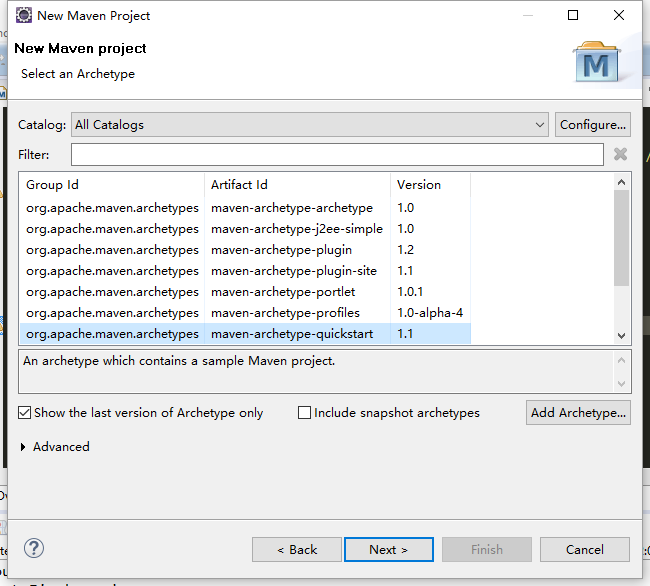This screenshot has height=586, width=650.
Task: Click the Configure button
Action: pos(593,125)
